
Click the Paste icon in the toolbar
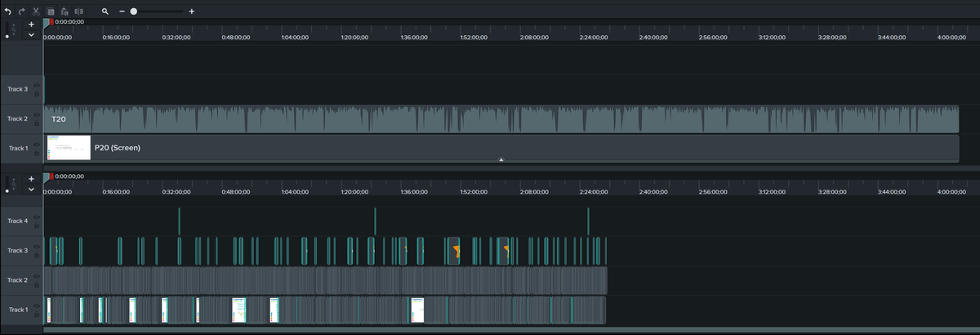click(x=65, y=11)
